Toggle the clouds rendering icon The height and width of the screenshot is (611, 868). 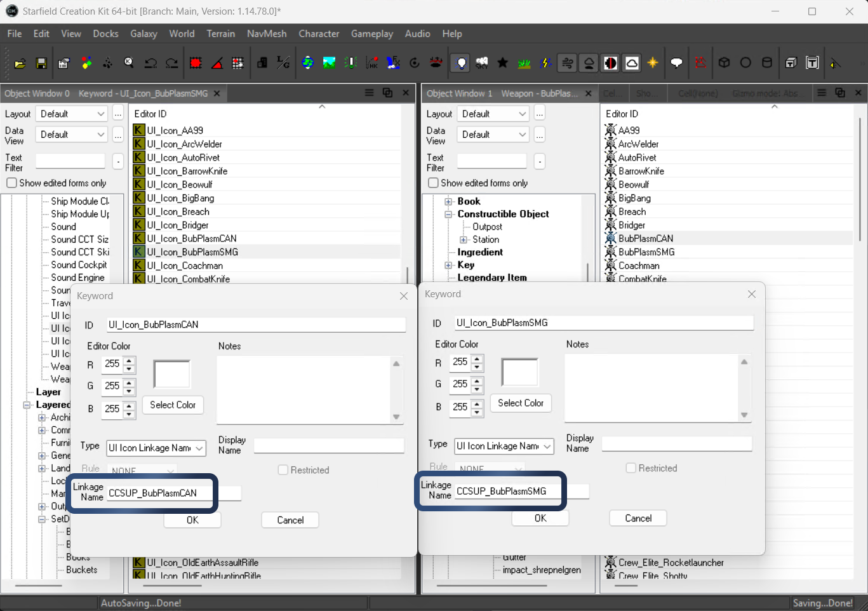click(632, 63)
